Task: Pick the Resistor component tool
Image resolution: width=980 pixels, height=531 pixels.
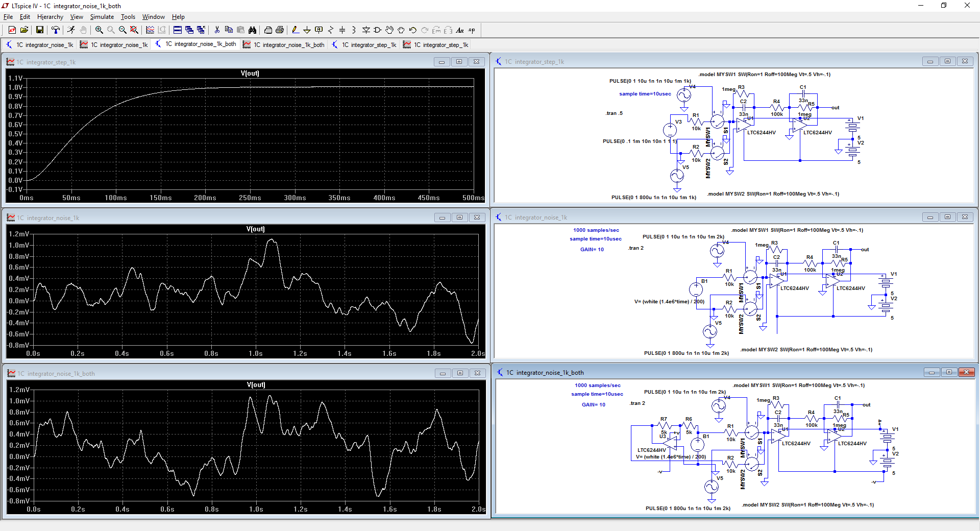Action: click(x=330, y=30)
